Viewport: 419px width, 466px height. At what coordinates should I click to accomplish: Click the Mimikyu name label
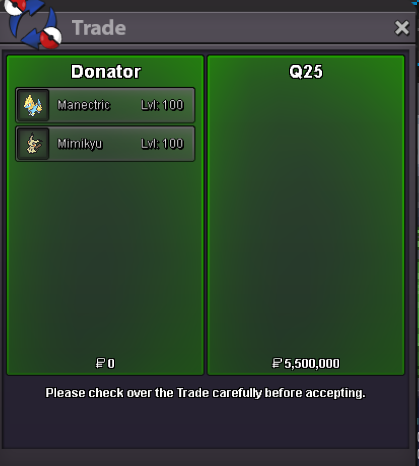[80, 144]
